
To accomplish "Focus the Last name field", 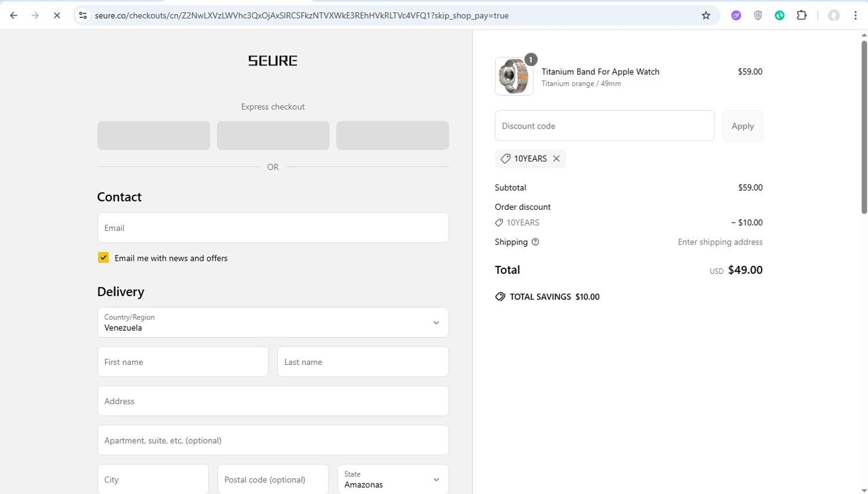I will click(x=363, y=362).
